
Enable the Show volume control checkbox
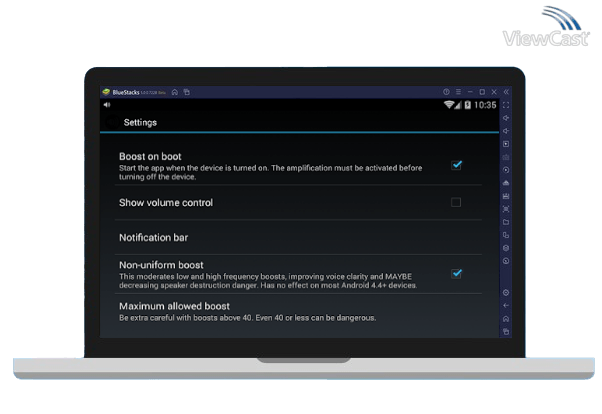456,202
